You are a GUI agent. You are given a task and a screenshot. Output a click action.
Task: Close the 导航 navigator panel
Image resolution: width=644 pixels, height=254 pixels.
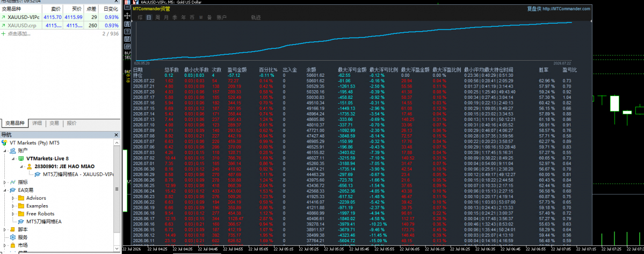point(116,135)
